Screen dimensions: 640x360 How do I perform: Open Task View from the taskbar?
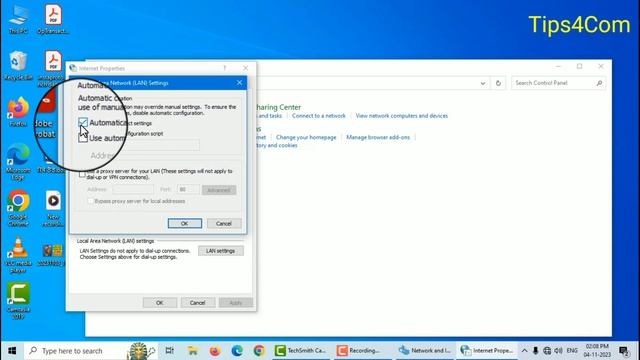(x=170, y=351)
